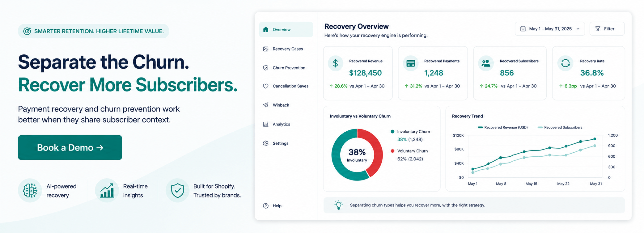
Task: Toggle Recovered Revenue (USD) legend entry
Action: [503, 127]
